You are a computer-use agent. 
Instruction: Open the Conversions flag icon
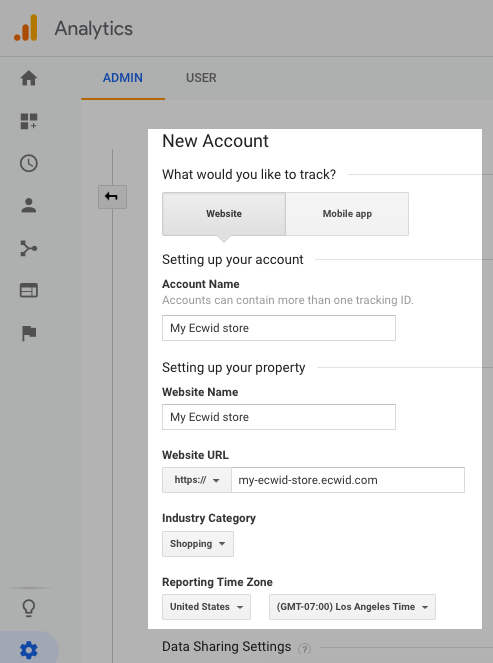(29, 333)
